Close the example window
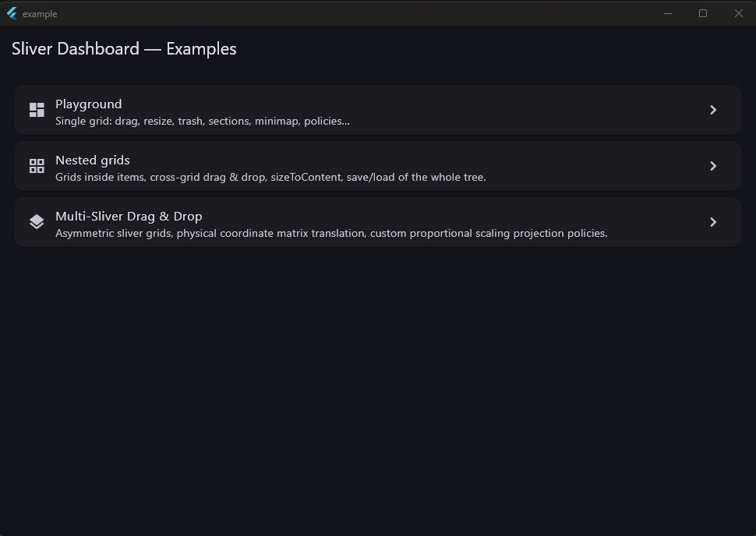The width and height of the screenshot is (756, 536). [x=739, y=13]
